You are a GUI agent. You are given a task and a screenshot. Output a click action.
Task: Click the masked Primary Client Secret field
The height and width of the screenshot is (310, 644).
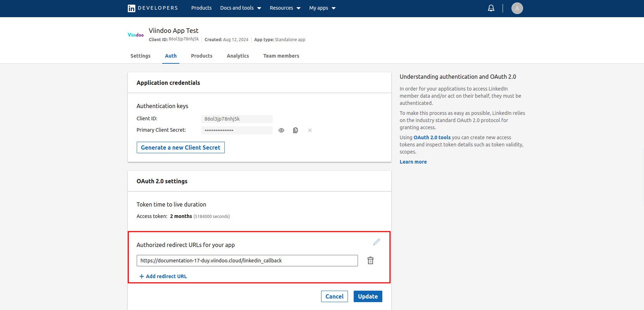[237, 130]
